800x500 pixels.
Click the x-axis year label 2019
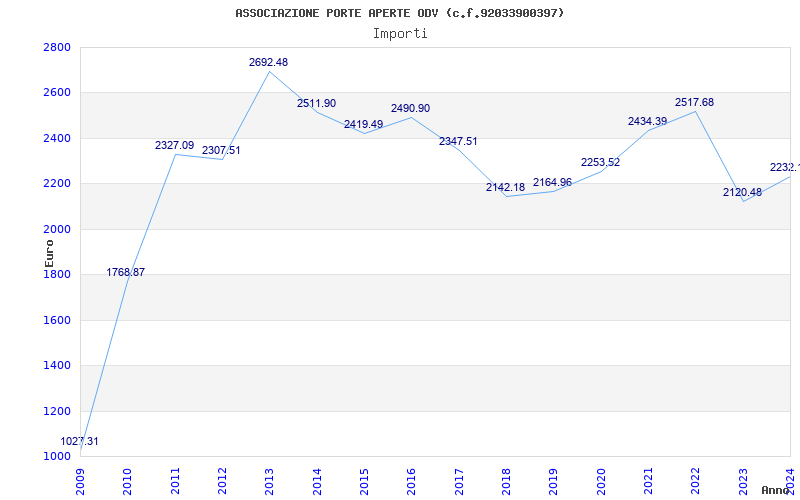pos(554,482)
